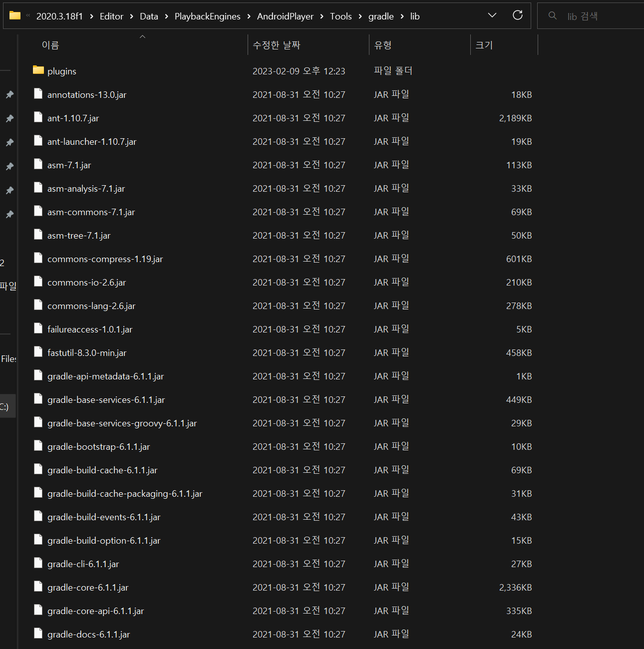Select the icon beside gradle-build-events-6.1.1.jar

(x=38, y=516)
